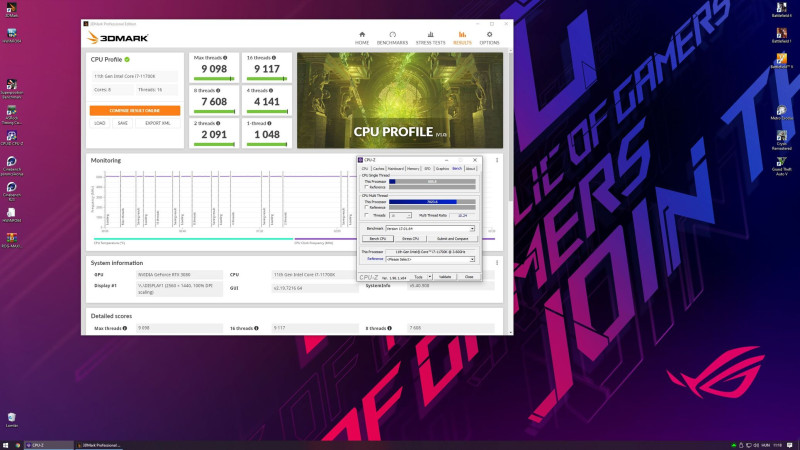Open the Mainboard tab in CPU-Z

click(395, 168)
